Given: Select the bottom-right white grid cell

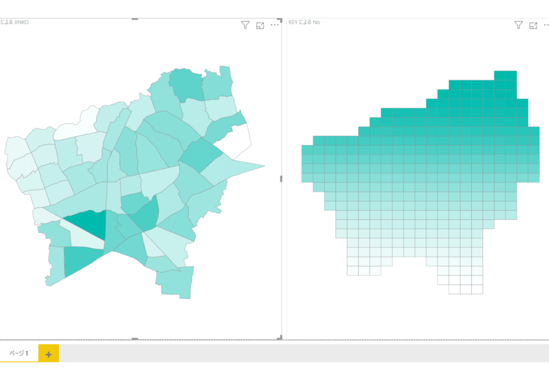Looking at the screenshot, I should point(477,289).
